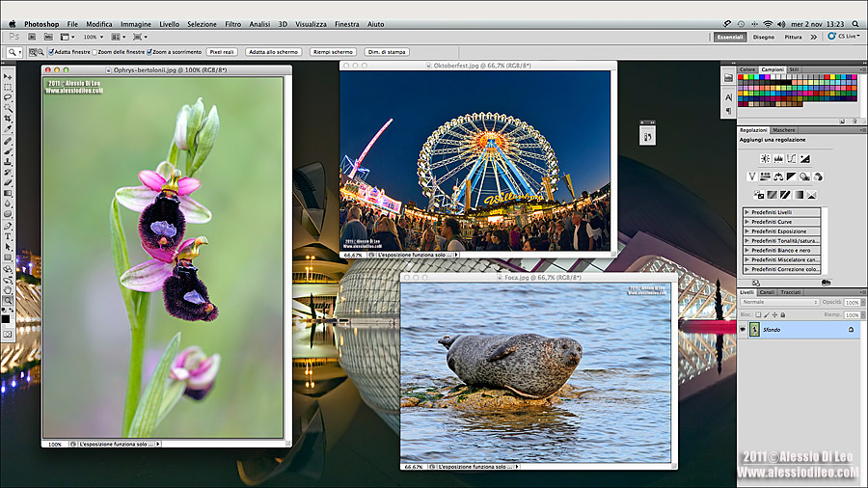
Task: Uncheck the 'Adatta finestre' checkbox
Action: tap(50, 52)
